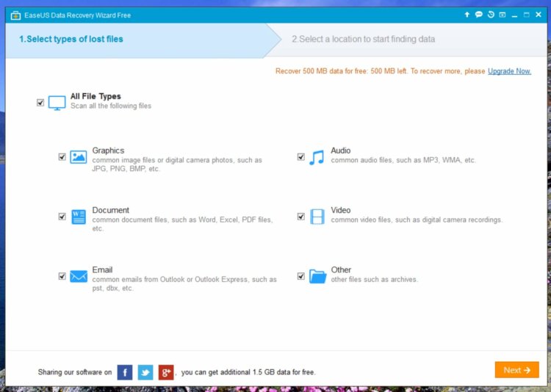Open the title bar menu dropdown icon
This screenshot has width=551, height=392.
click(x=503, y=15)
